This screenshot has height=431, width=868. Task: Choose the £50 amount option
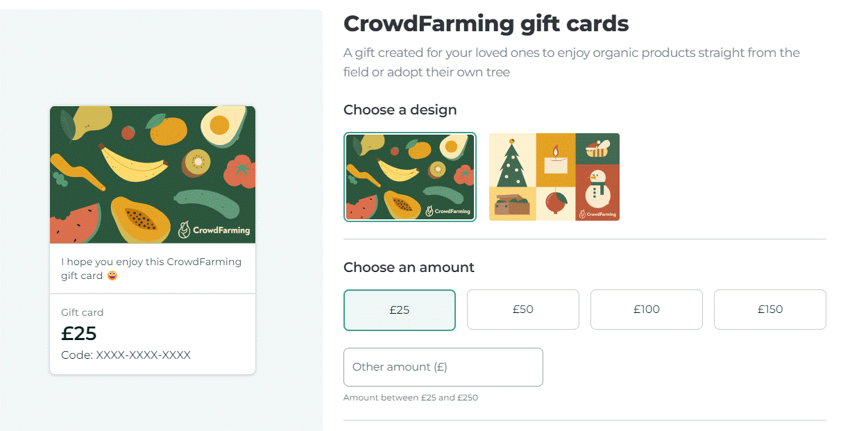tap(523, 310)
